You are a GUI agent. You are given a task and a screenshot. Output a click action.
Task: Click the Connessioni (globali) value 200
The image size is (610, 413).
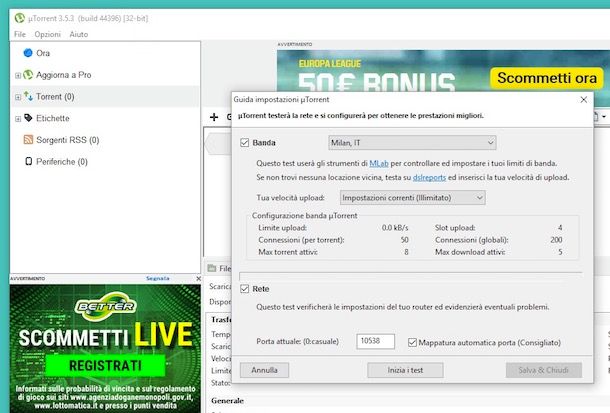(556, 240)
